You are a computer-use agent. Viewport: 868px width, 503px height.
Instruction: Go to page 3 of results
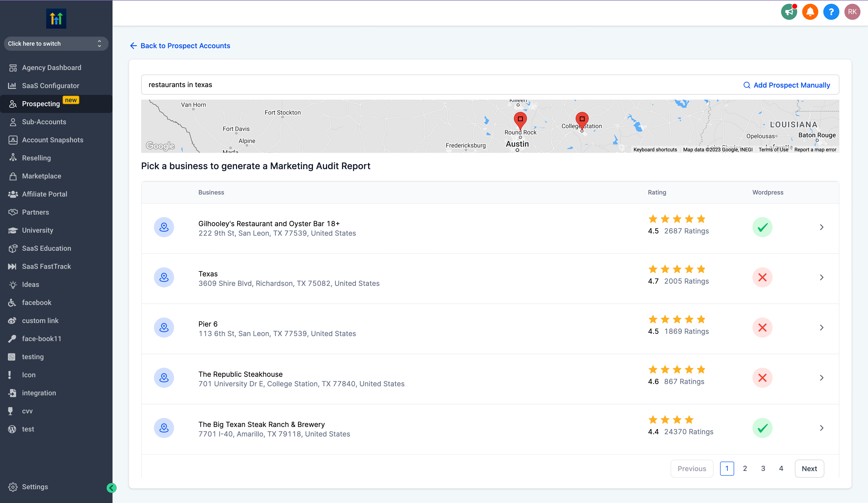point(763,469)
